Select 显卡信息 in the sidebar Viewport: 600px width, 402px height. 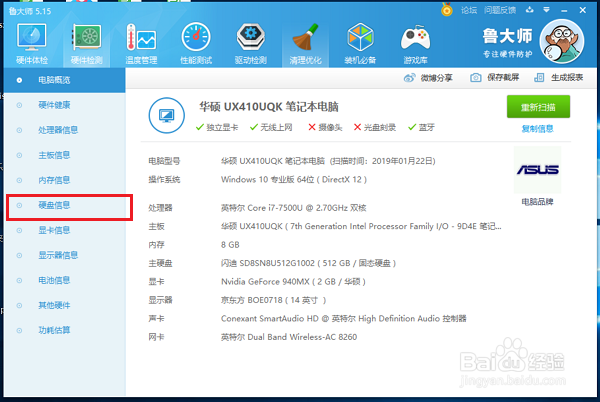click(x=64, y=230)
